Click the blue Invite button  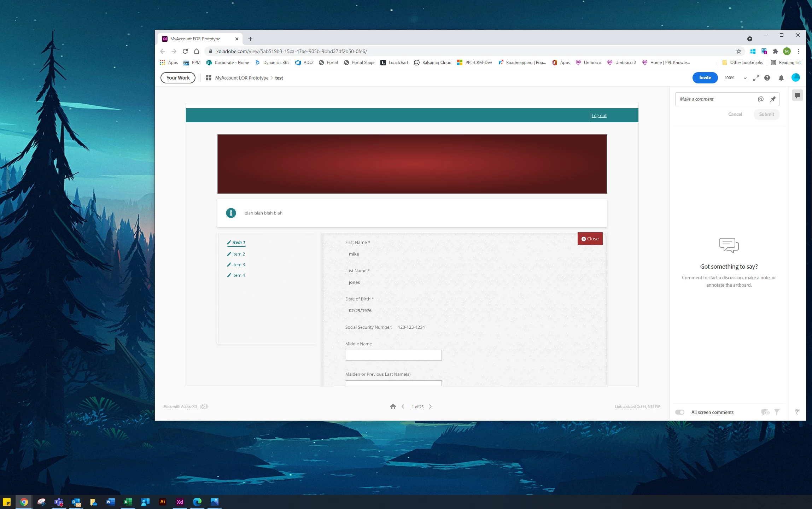coord(705,78)
